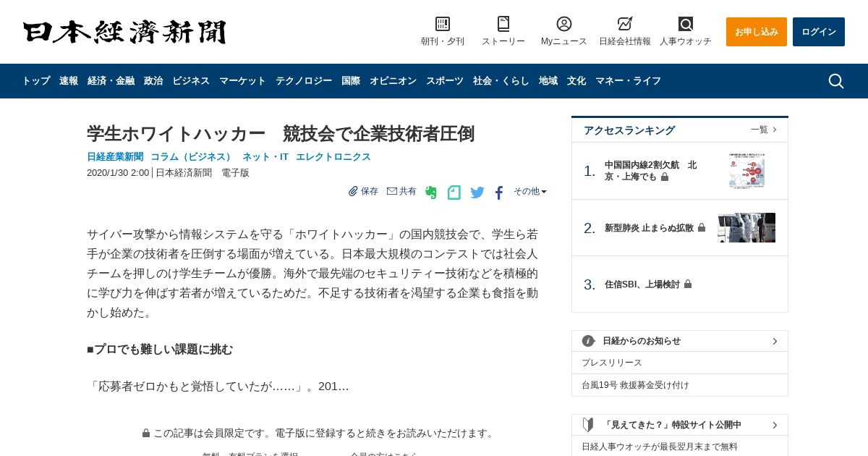Open the ネット・IT category link
868x456 pixels.
click(x=265, y=156)
